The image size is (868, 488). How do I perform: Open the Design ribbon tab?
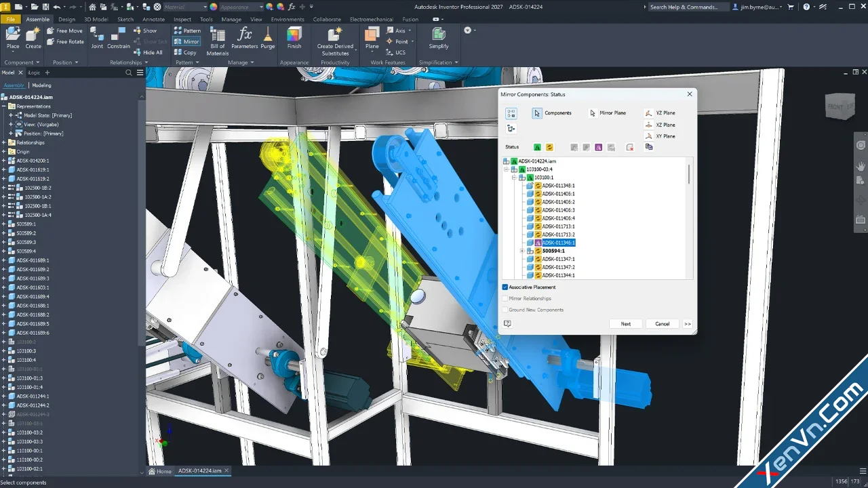(x=66, y=19)
